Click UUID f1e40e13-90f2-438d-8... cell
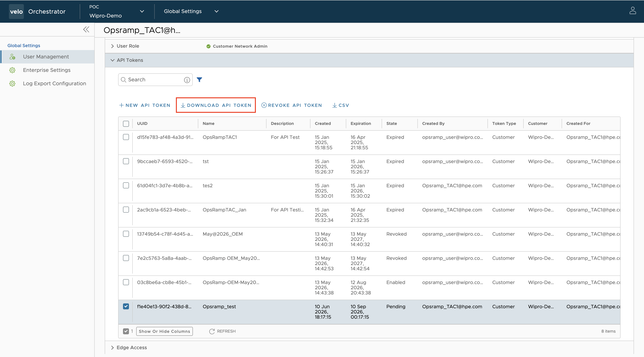The height and width of the screenshot is (357, 644). pyautogui.click(x=164, y=307)
